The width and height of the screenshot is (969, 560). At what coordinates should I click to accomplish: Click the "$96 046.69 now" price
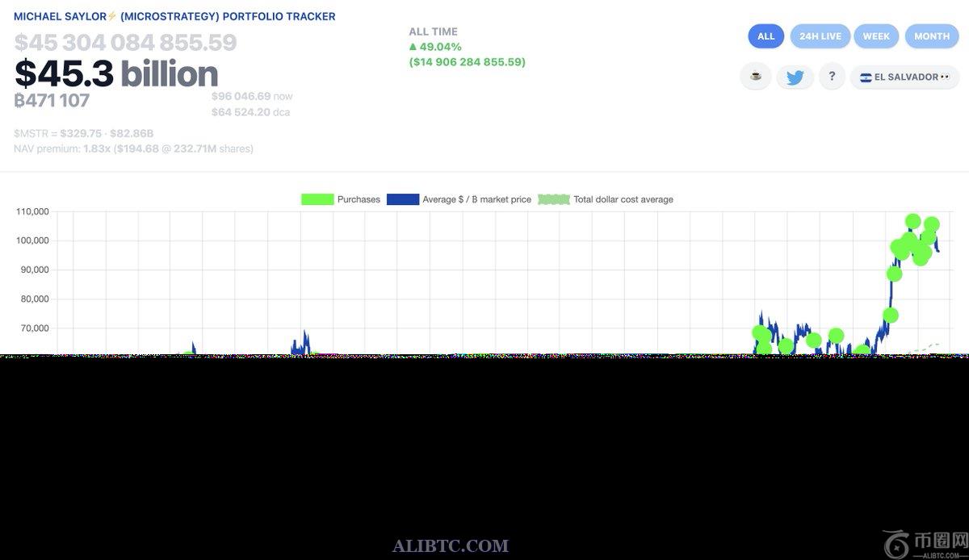click(x=252, y=96)
